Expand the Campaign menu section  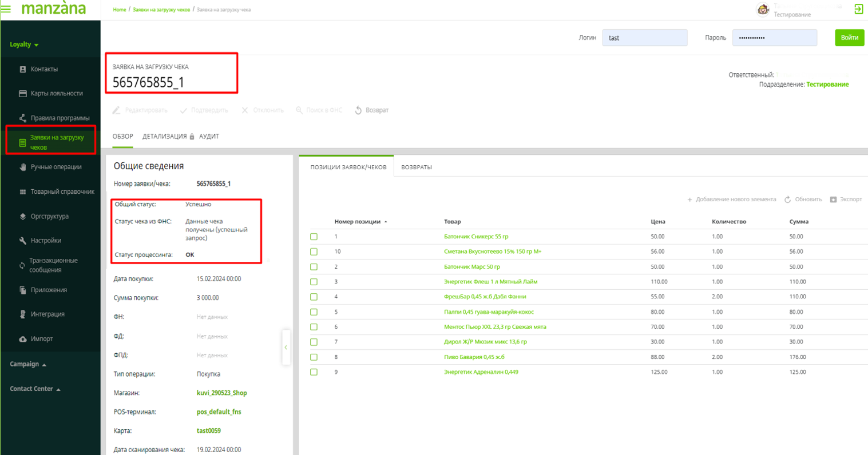coord(28,364)
